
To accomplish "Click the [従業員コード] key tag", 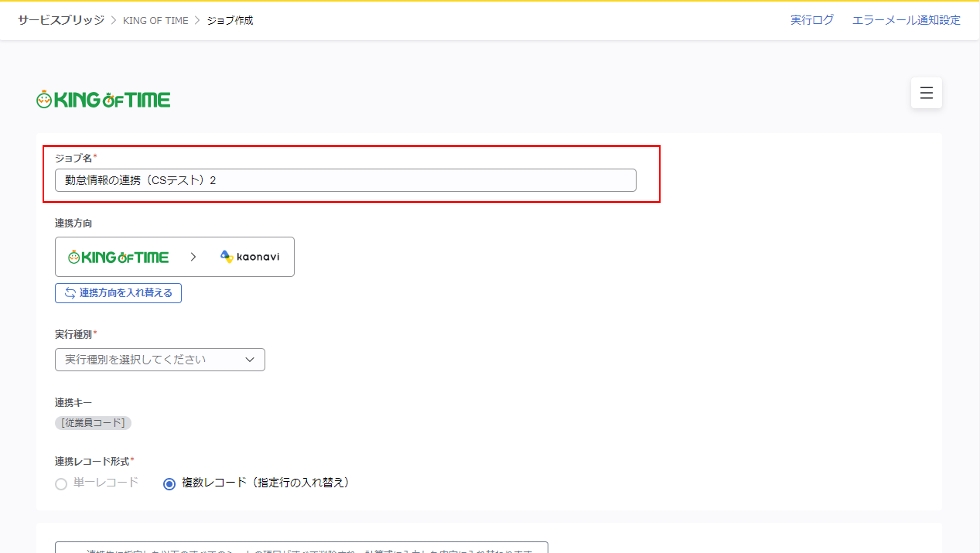I will click(93, 423).
